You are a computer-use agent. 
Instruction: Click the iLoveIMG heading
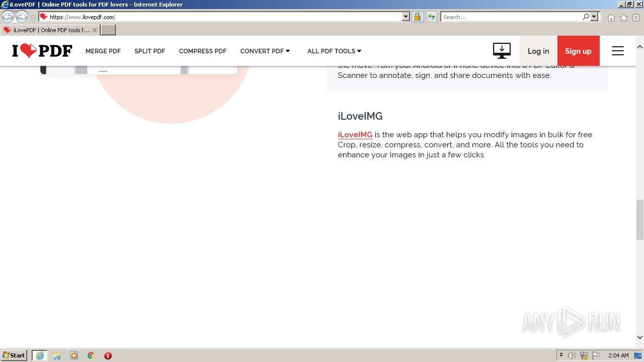coord(360,116)
